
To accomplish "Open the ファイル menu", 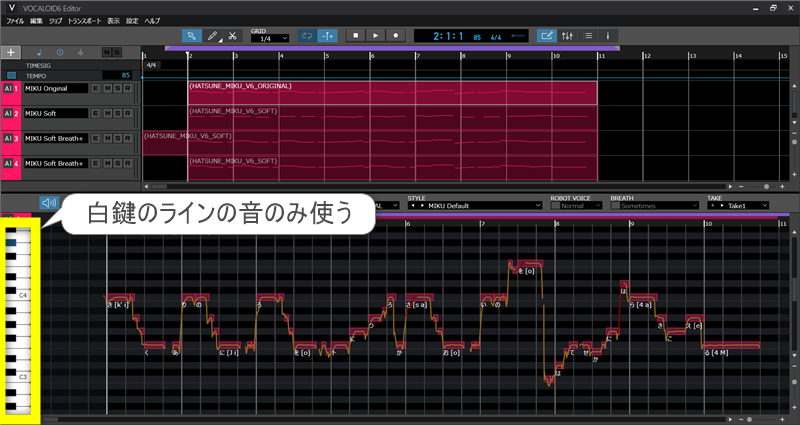I will pyautogui.click(x=15, y=21).
